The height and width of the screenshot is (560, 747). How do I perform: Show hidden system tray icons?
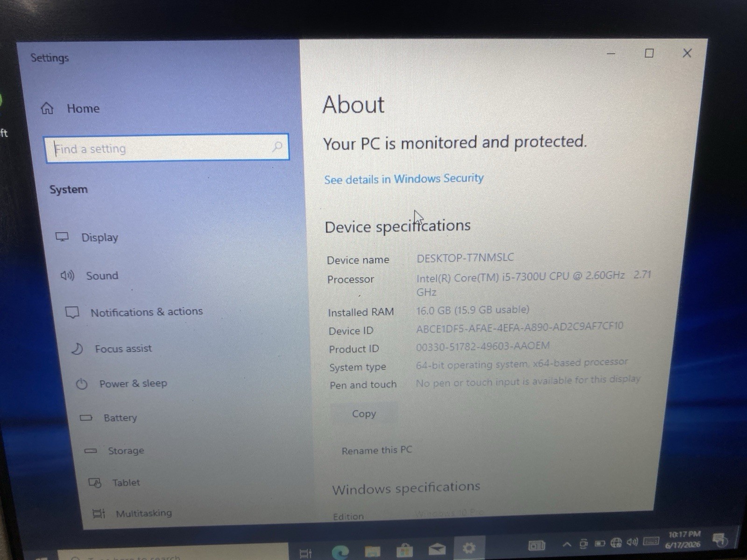click(x=567, y=544)
